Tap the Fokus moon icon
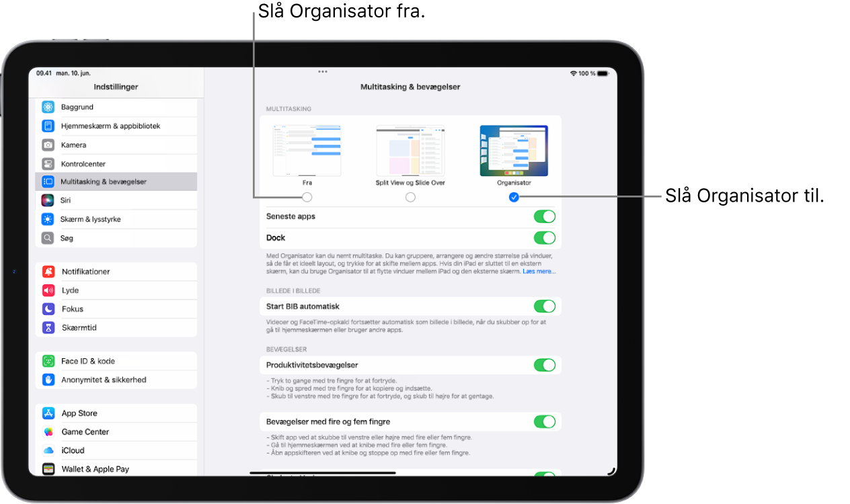Image resolution: width=850 pixels, height=504 pixels. [48, 309]
